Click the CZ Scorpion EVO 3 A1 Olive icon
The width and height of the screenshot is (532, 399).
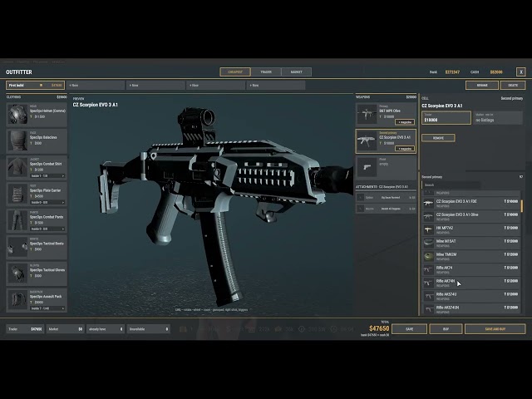coord(429,216)
